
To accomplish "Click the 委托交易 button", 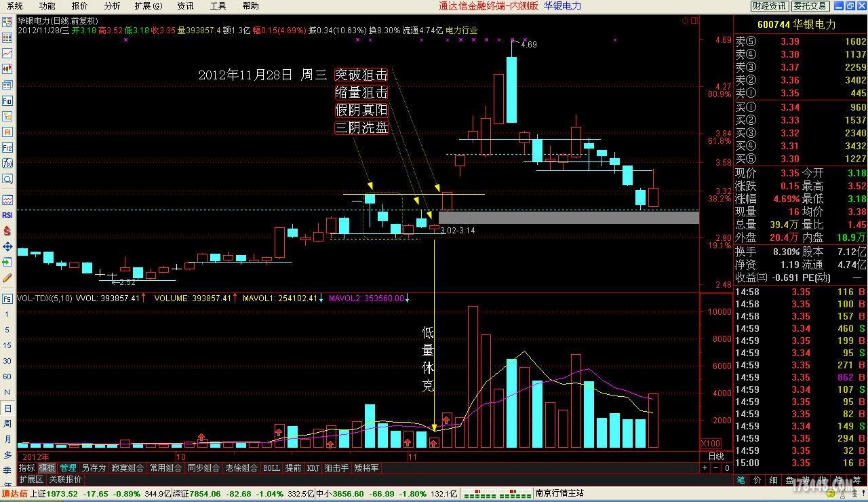I will point(810,6).
